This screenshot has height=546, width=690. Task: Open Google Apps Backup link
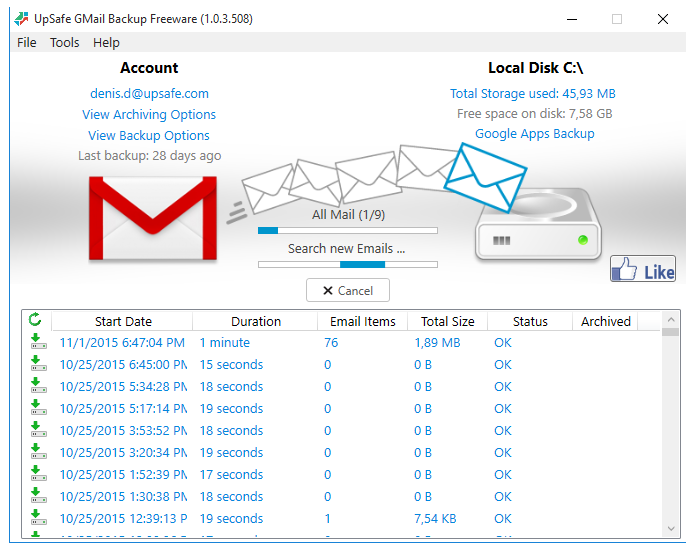535,134
